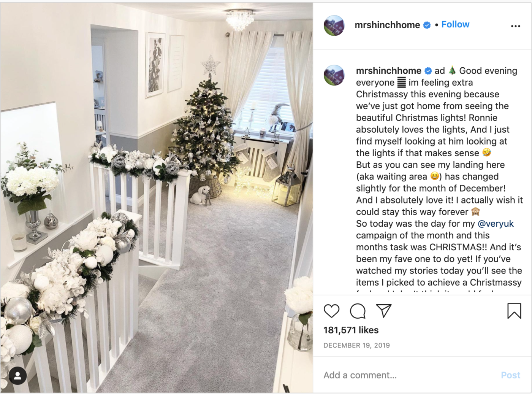Follow the mrshinchhome account
The width and height of the screenshot is (532, 394).
(x=455, y=24)
